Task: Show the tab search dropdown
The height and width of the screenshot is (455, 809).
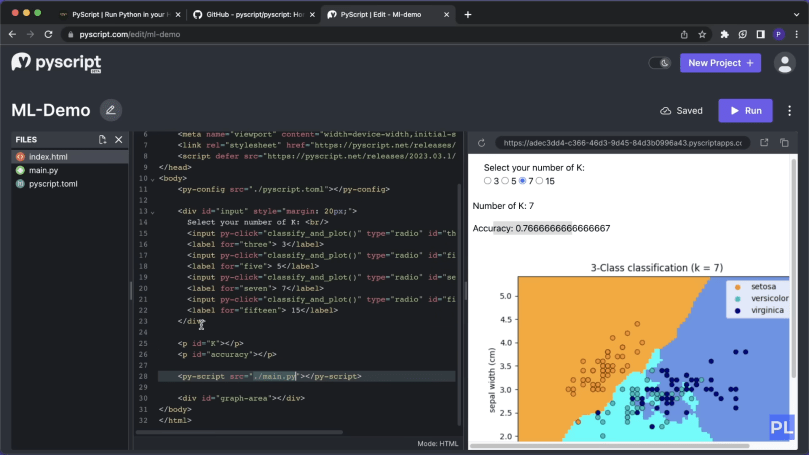Action: [797, 14]
